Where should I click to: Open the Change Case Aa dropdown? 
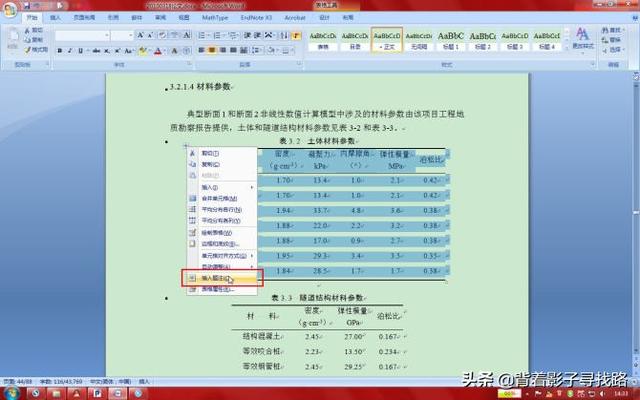pyautogui.click(x=129, y=51)
